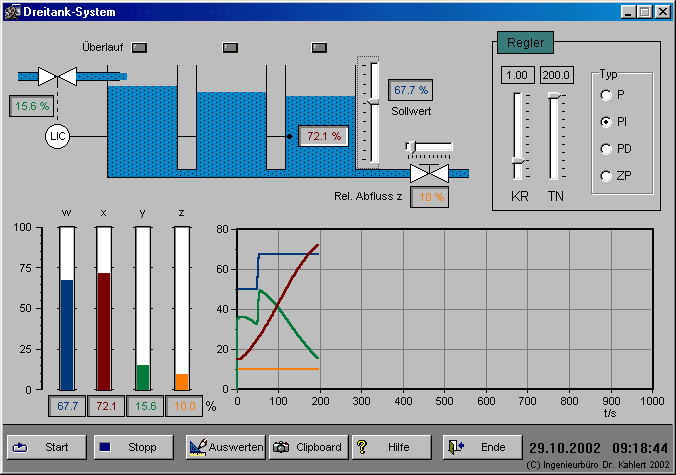The image size is (676, 475).
Task: Click the KR gain slider handle
Action: click(518, 160)
